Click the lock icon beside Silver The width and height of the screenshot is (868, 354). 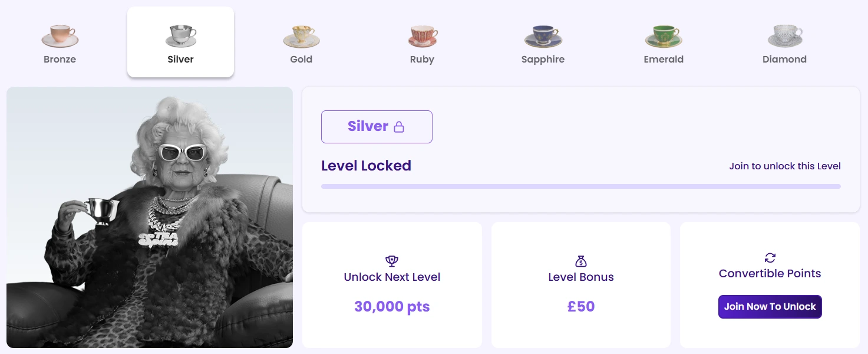(399, 127)
